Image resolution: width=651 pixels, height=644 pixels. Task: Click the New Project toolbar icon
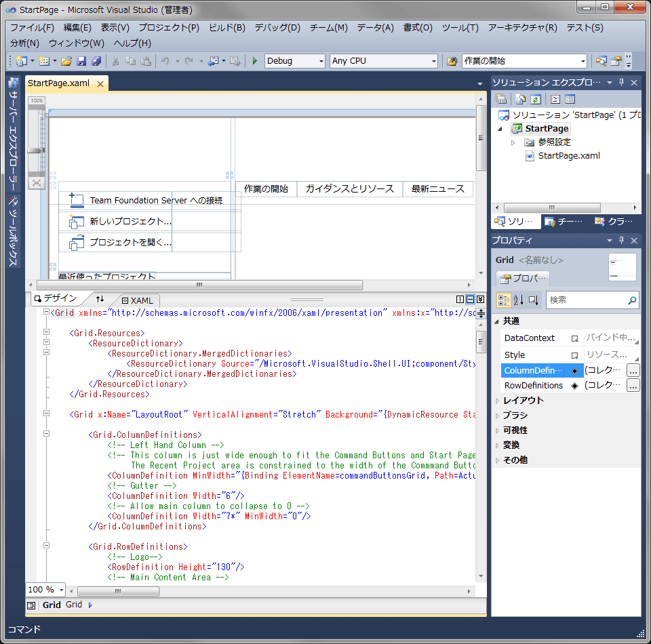(x=21, y=61)
